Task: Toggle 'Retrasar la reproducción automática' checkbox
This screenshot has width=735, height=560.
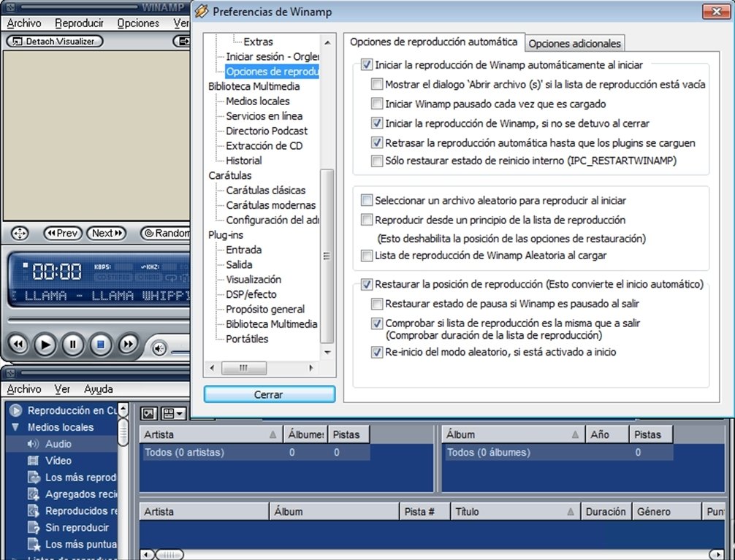Action: [x=377, y=142]
